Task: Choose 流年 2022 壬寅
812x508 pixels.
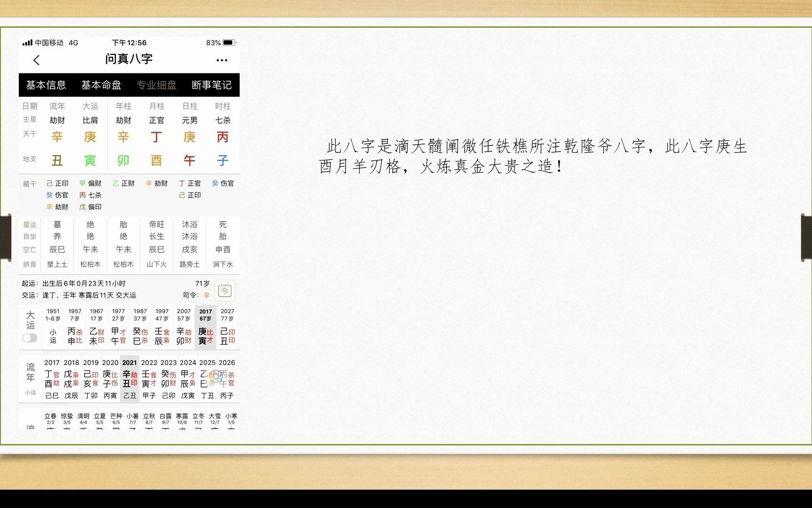Action: click(149, 379)
